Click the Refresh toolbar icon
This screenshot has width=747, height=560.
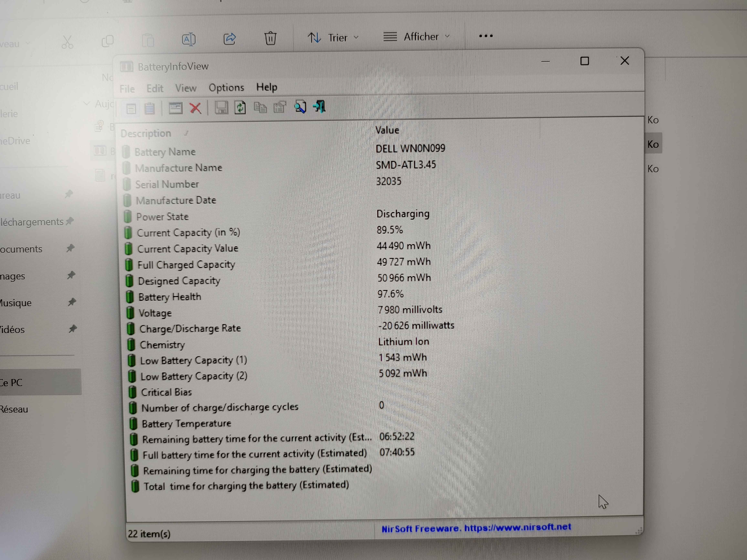click(x=240, y=107)
